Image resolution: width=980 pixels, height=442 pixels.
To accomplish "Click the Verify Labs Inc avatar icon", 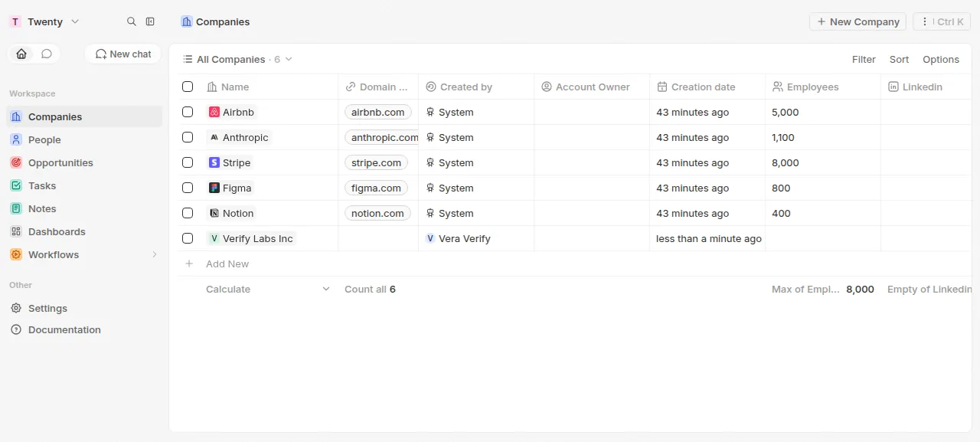I will tap(214, 238).
